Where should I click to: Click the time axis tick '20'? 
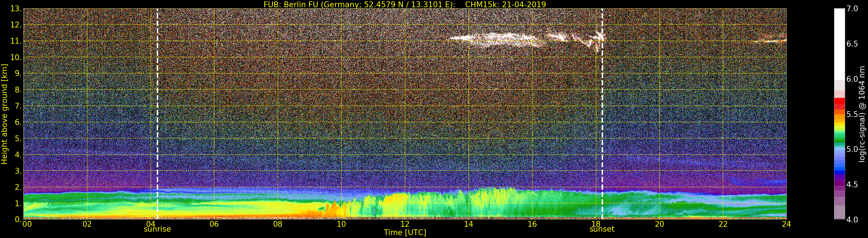pyautogui.click(x=659, y=224)
